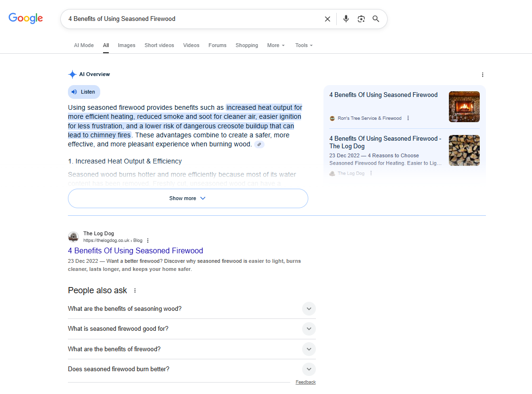Open the People also ask options menu
532x394 pixels.
click(x=134, y=290)
